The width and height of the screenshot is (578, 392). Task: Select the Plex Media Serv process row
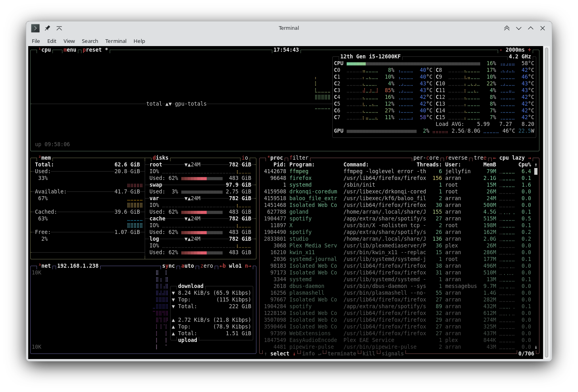point(398,246)
